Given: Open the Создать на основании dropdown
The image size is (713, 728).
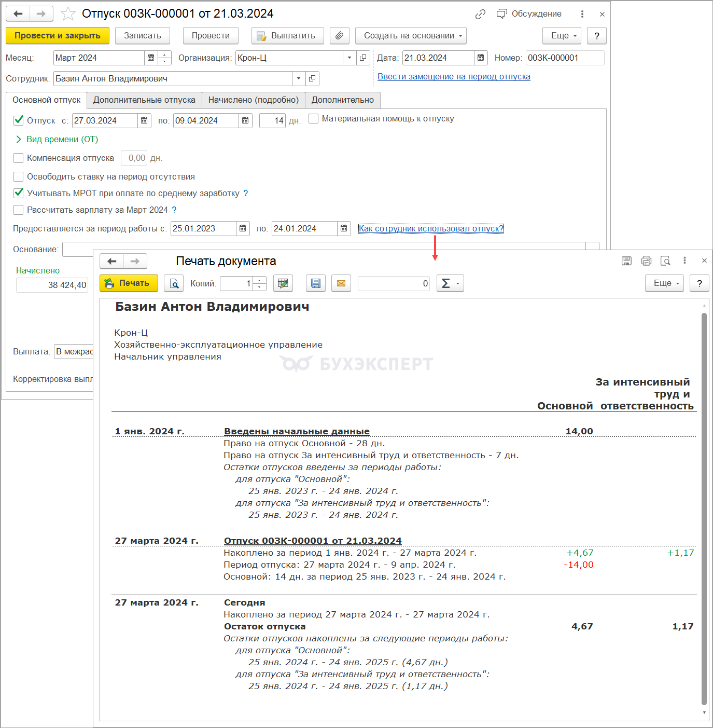Looking at the screenshot, I should click(411, 36).
